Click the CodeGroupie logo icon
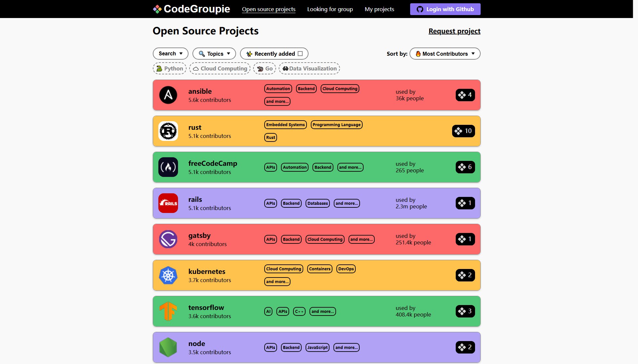 157,9
